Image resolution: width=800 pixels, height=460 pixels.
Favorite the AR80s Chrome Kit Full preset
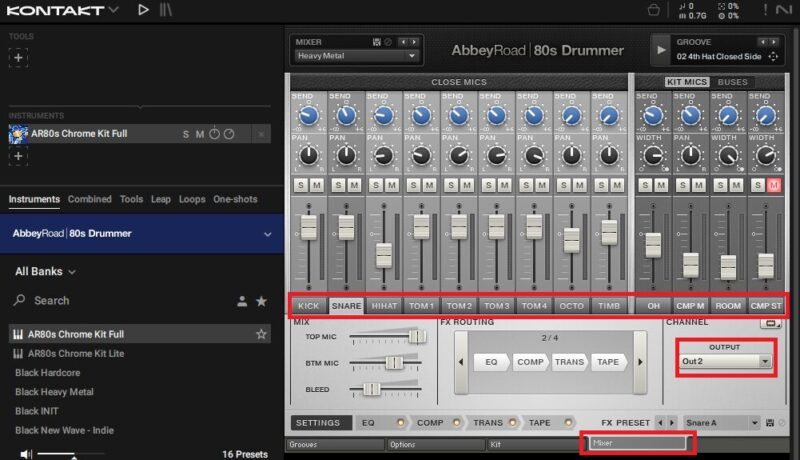(x=261, y=334)
